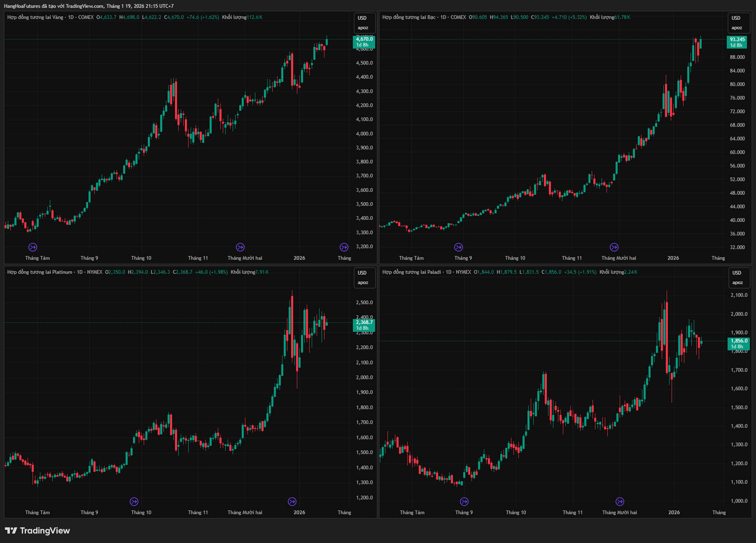The image size is (756, 543).
Task: Click the rightmost rollover marker on the gold chart
Action: coord(344,247)
